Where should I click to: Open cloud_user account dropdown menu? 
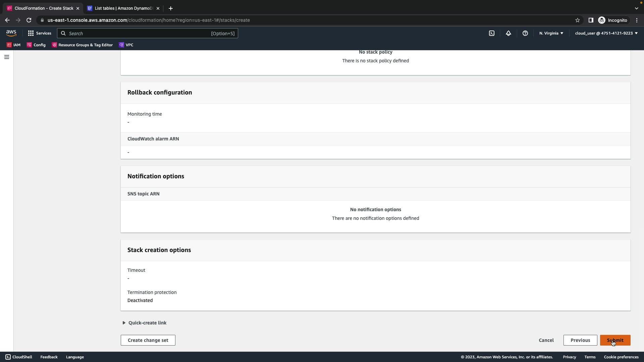606,33
